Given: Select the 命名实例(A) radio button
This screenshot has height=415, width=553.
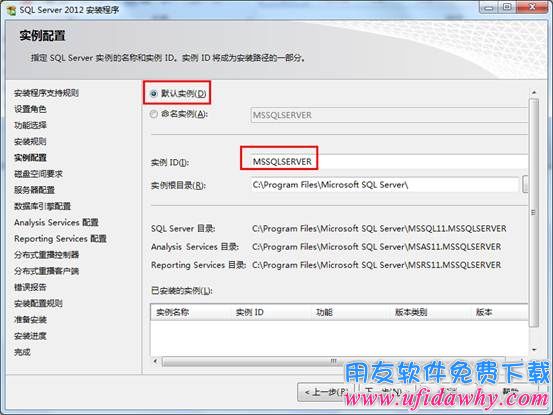Looking at the screenshot, I should tap(153, 114).
